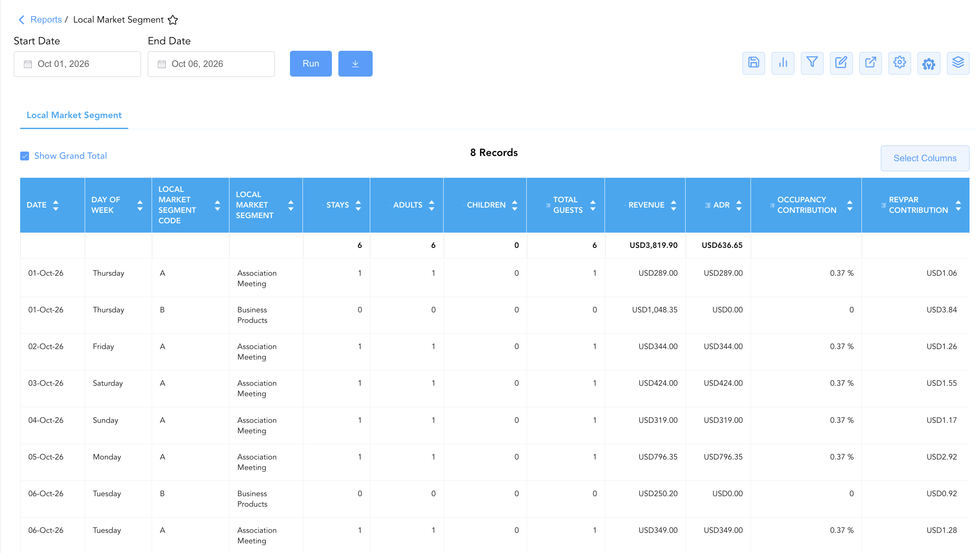Open the bar chart view icon
The width and height of the screenshot is (980, 553).
coord(783,63)
